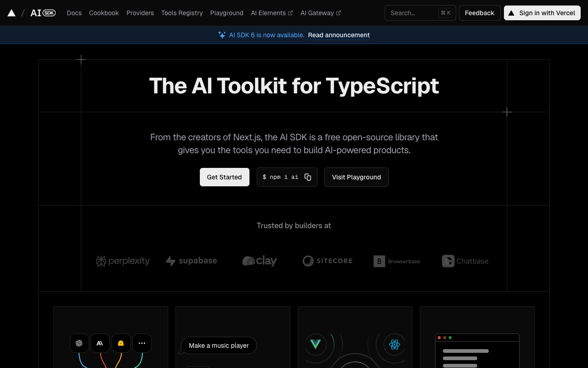Click the React framework icon
588x368 pixels.
click(394, 344)
